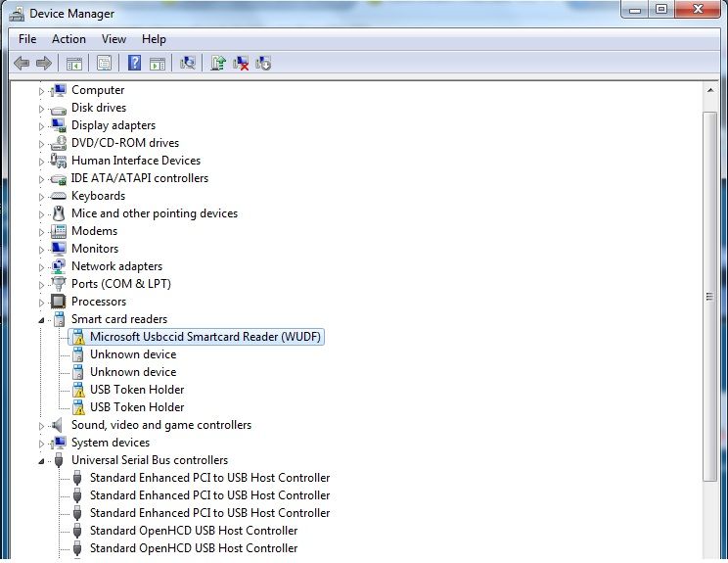This screenshot has width=728, height=563.
Task: Collapse the Smart card readers node
Action: 41,320
